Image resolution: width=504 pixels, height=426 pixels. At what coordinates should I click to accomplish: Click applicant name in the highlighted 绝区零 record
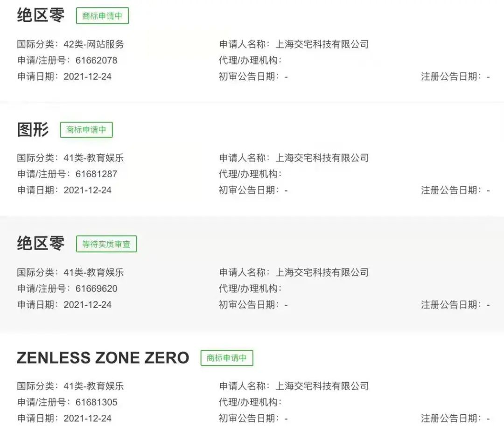322,272
